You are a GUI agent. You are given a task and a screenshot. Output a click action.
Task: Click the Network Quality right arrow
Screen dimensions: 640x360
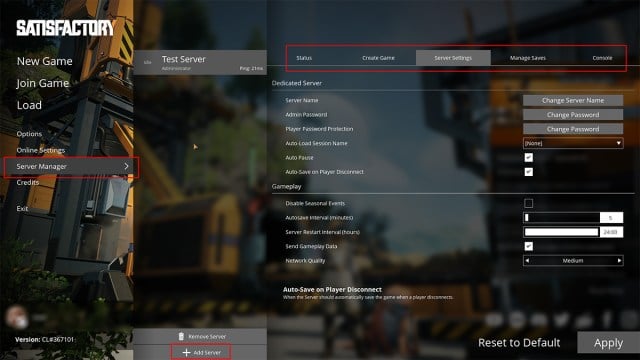619,260
